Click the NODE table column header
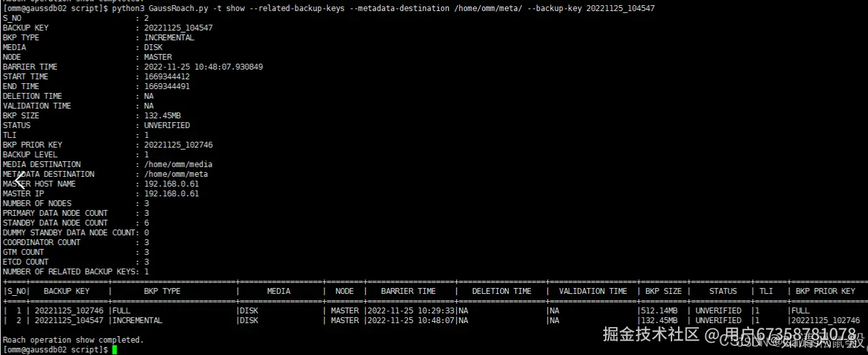Viewport: 868px width, 355px height. pos(344,291)
